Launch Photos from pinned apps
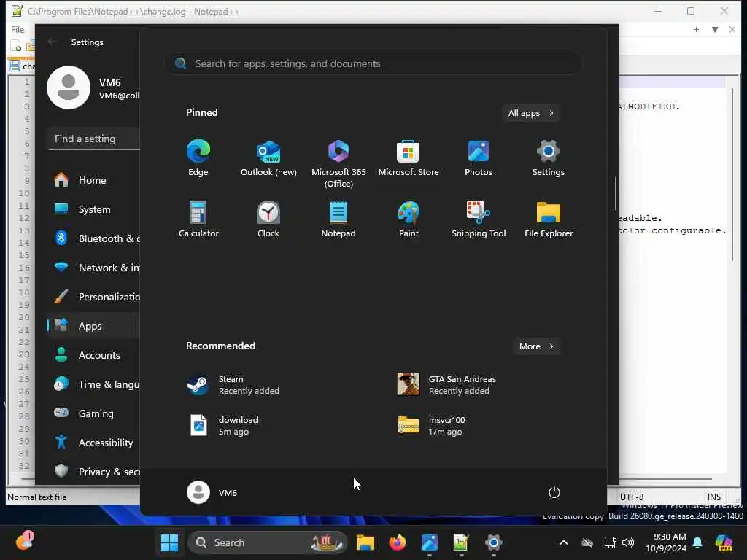The width and height of the screenshot is (747, 560). tap(479, 158)
